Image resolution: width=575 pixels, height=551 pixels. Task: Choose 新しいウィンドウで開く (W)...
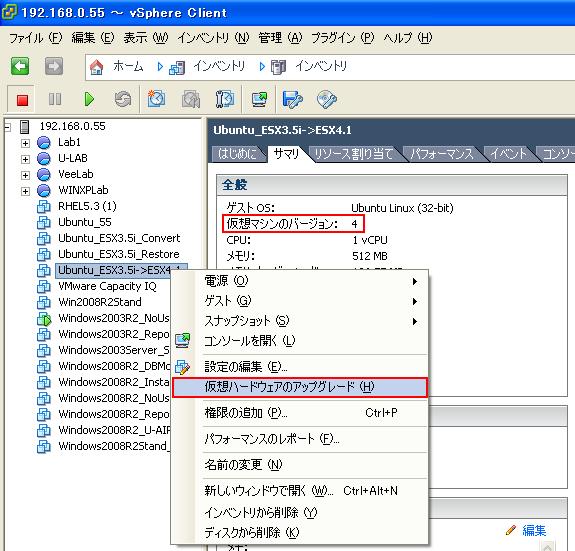tap(300, 491)
